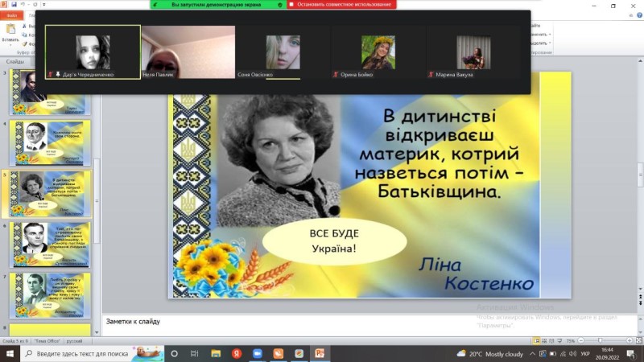
Task: Click the русский language indicator in status bar
Action: pyautogui.click(x=74, y=341)
